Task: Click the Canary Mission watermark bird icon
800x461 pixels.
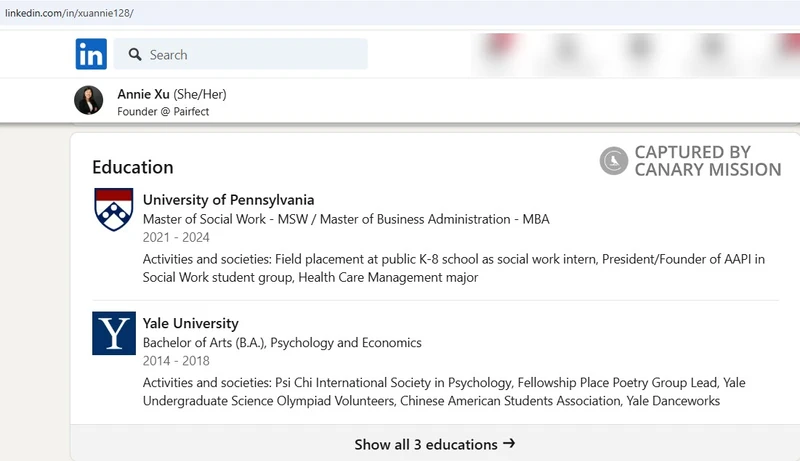Action: pyautogui.click(x=614, y=161)
